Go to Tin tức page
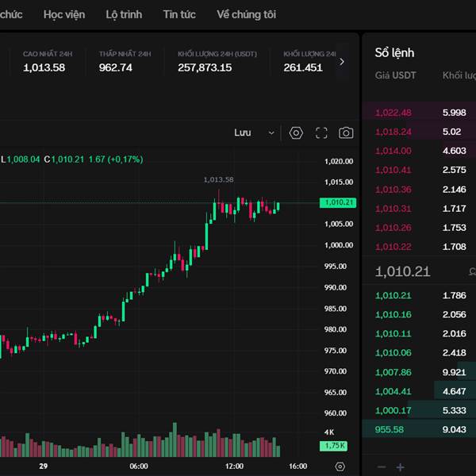Screen dimensions: 476x476 tap(179, 14)
